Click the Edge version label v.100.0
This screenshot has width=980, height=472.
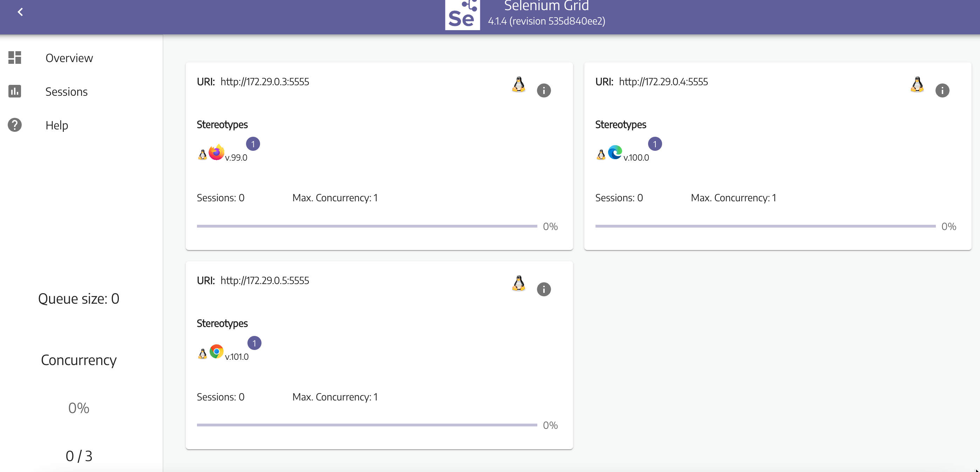[x=636, y=157]
